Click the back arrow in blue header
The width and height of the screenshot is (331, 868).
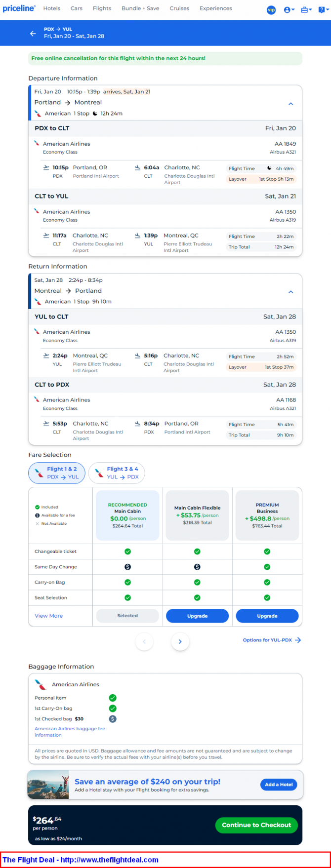(x=33, y=34)
